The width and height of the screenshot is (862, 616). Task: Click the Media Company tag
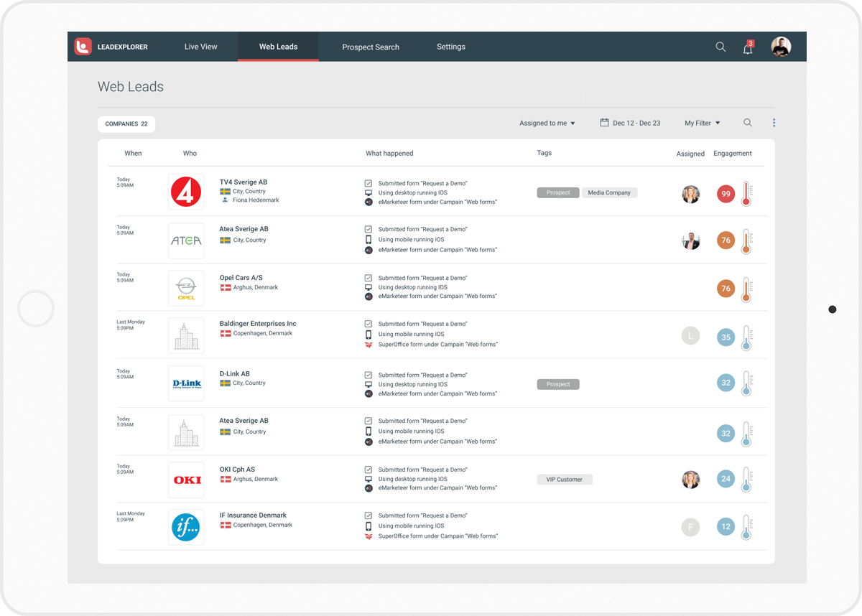(609, 192)
